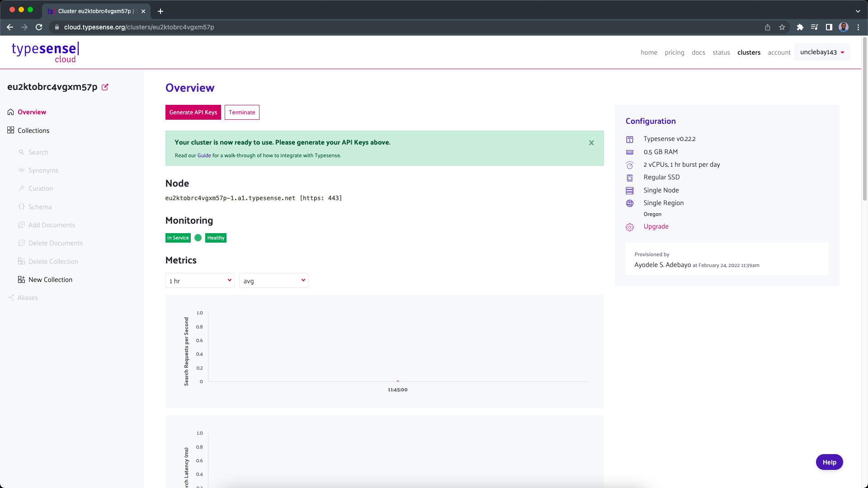Click the New Collection icon in sidebar
This screenshot has height=488, width=868.
point(21,280)
